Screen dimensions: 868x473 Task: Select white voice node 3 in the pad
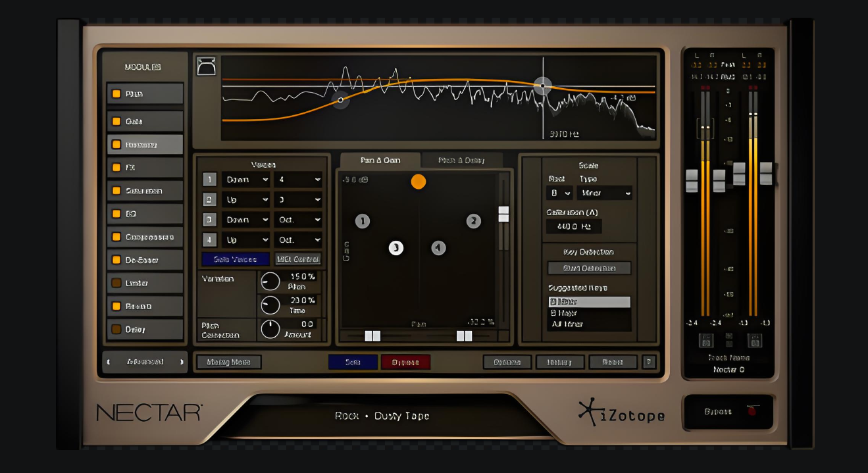[x=396, y=248]
